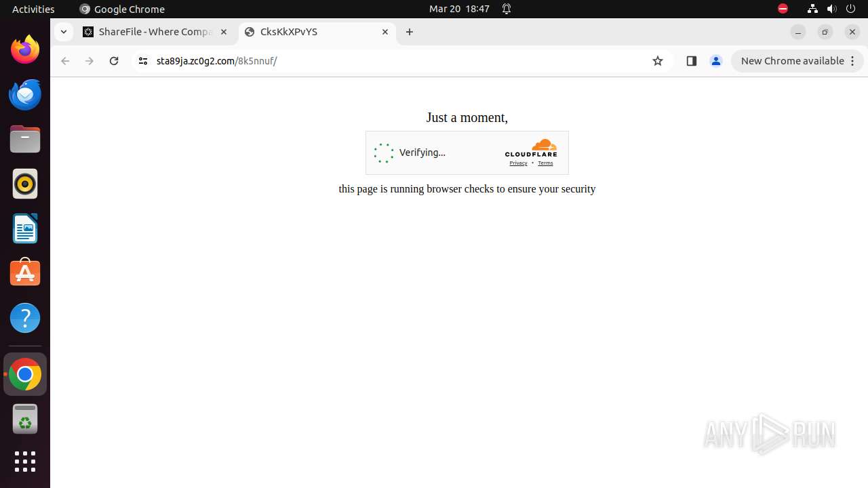The image size is (868, 488).
Task: Open the Cloudflare Terms link
Action: 545,163
